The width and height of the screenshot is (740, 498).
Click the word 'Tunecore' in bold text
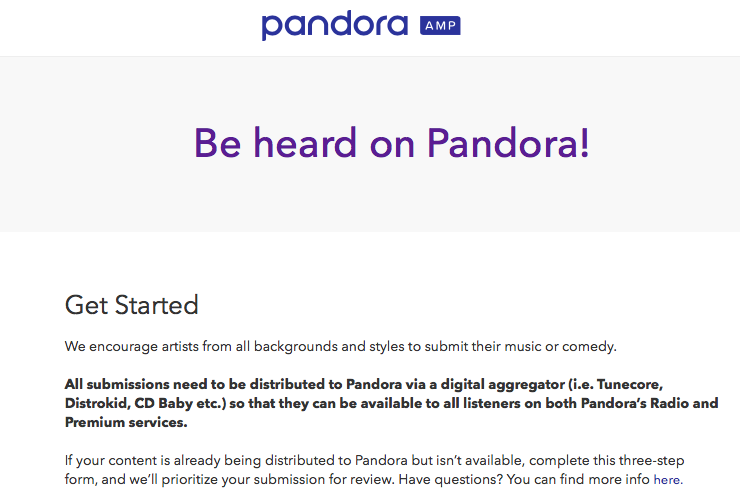[630, 384]
